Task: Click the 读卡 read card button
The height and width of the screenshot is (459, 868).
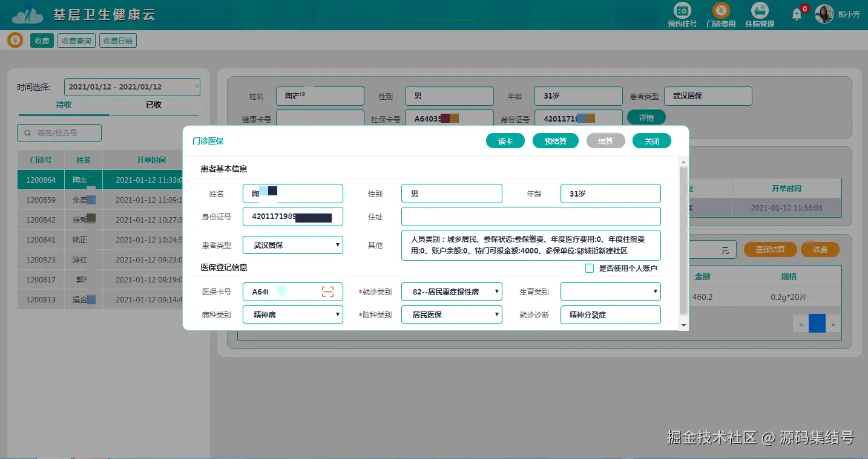Action: tap(505, 140)
